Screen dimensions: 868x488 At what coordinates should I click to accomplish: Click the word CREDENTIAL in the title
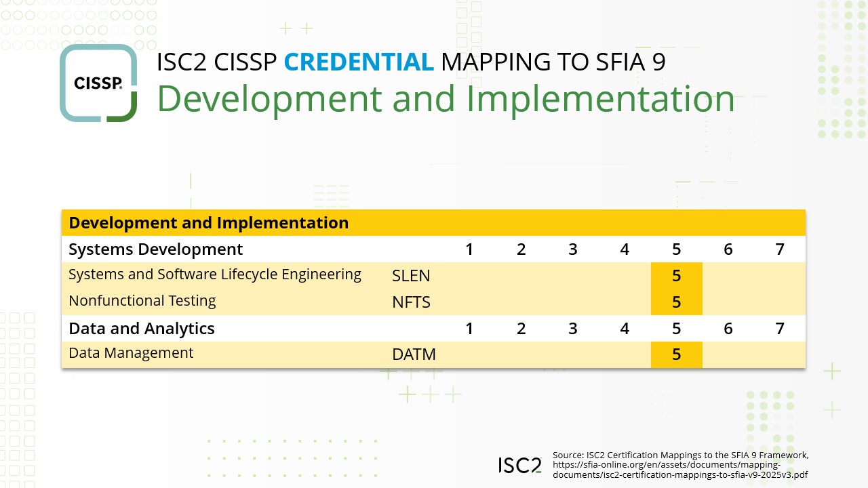pyautogui.click(x=359, y=62)
